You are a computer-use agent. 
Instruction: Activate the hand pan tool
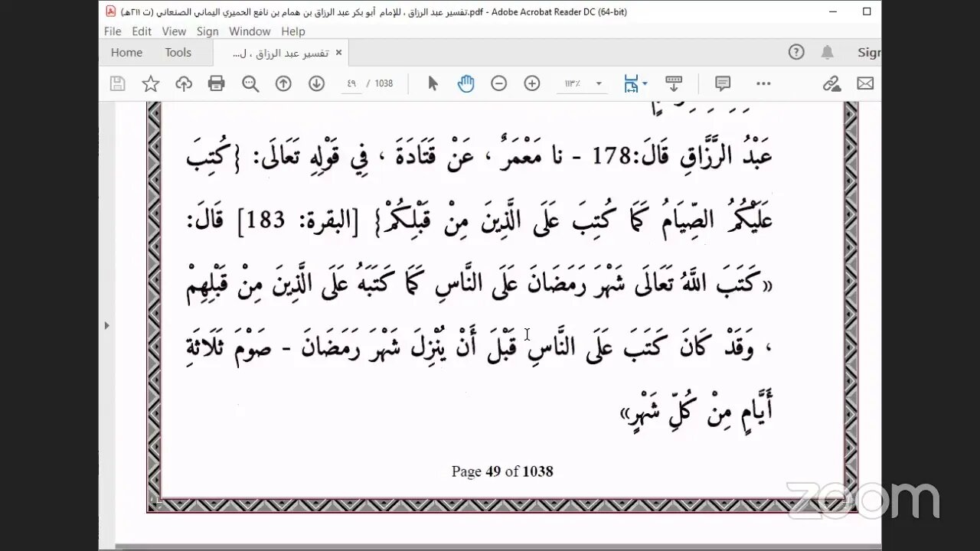coord(465,83)
